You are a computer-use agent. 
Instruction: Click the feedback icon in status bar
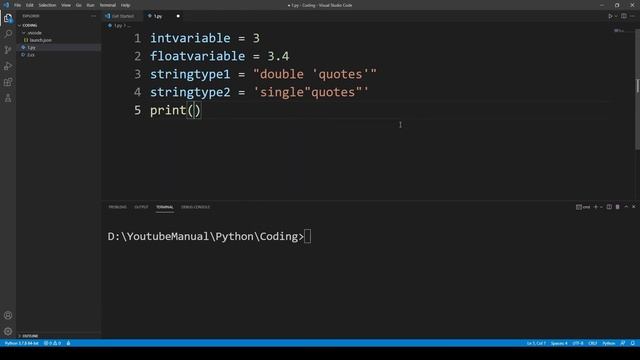coord(623,343)
